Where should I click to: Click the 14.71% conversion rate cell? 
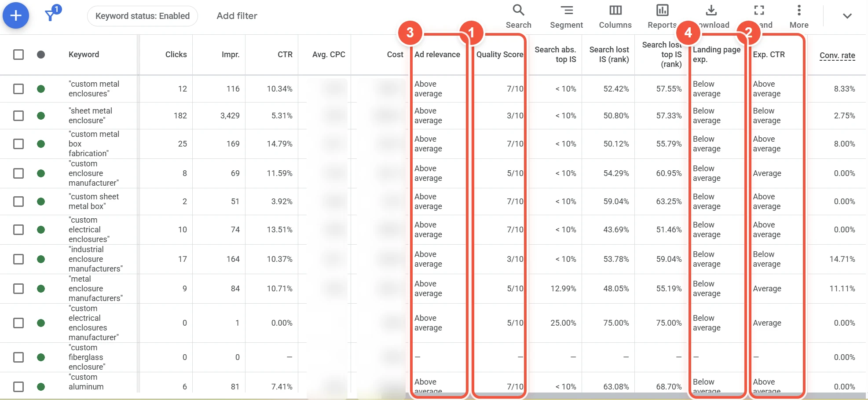tap(842, 259)
